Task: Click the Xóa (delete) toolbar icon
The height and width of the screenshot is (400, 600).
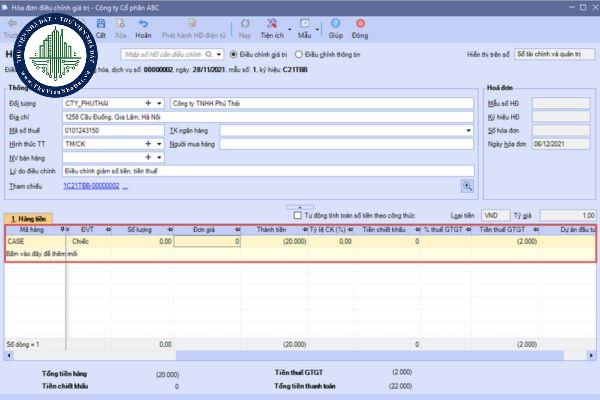Action: 119,27
